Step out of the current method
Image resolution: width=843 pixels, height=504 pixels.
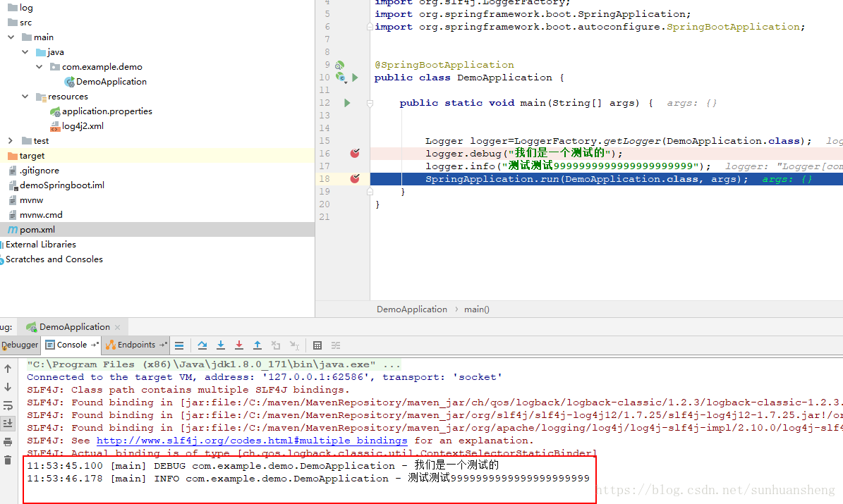257,345
